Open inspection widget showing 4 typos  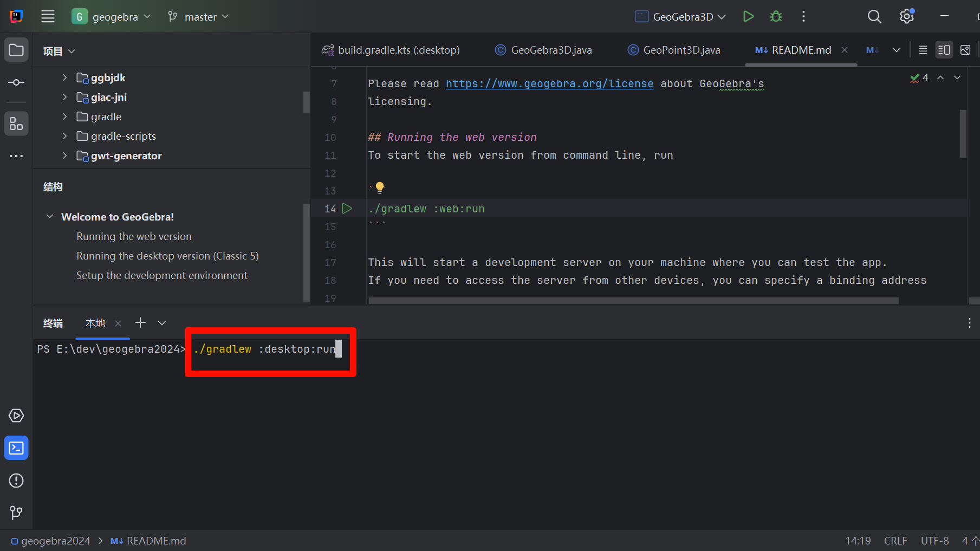pyautogui.click(x=919, y=78)
